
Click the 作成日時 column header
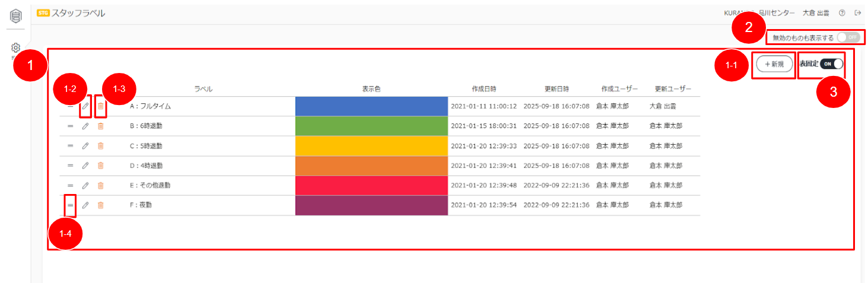pos(484,89)
